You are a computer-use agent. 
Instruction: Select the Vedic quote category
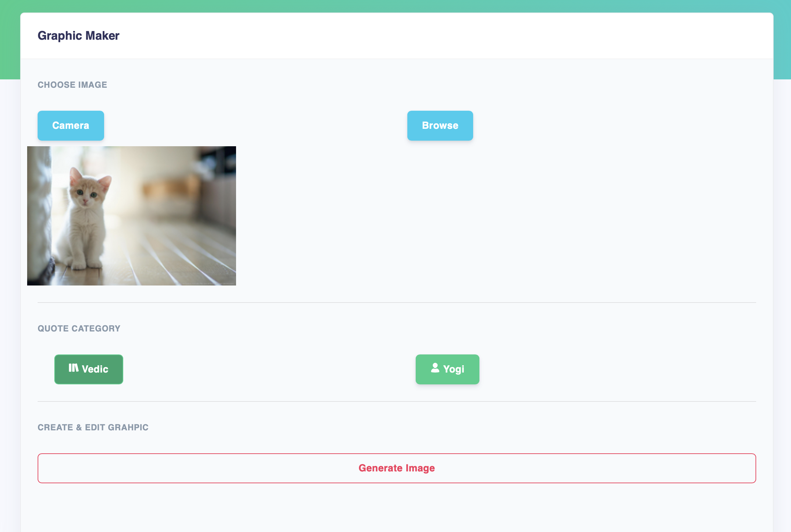[x=89, y=369]
